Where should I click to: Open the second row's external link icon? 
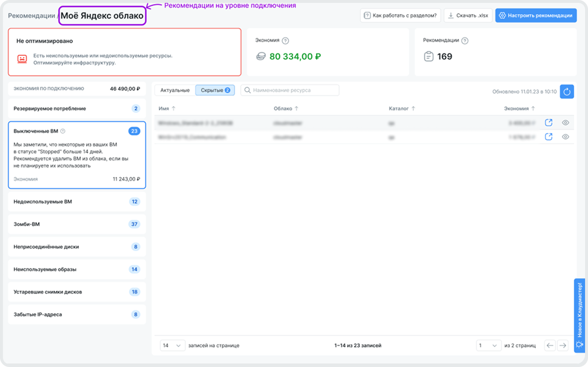548,137
